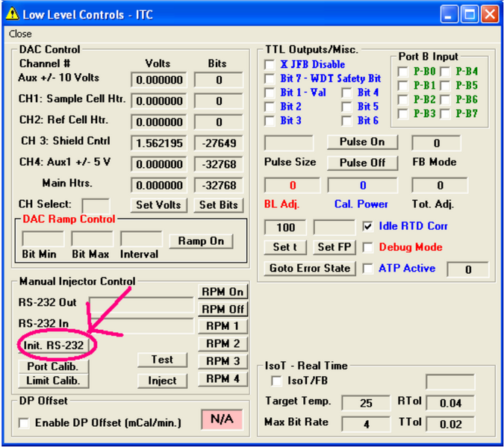Select the RPM 2 button
Image resolution: width=504 pixels, height=447 pixels.
coord(223,344)
